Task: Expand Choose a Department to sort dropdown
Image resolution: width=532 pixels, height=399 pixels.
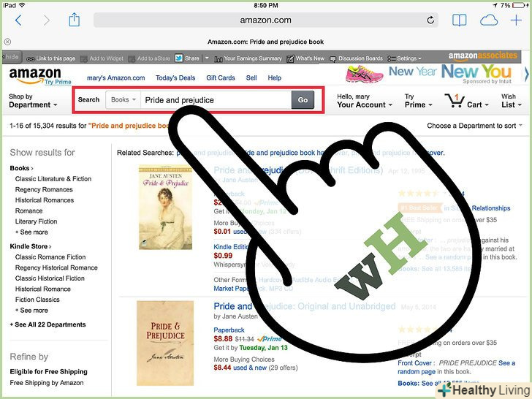Action: [x=474, y=126]
